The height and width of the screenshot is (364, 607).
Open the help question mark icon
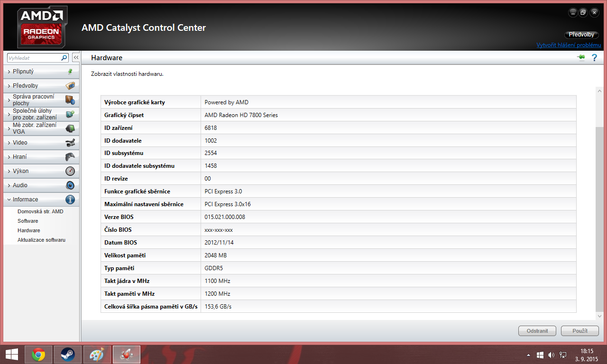(x=594, y=57)
